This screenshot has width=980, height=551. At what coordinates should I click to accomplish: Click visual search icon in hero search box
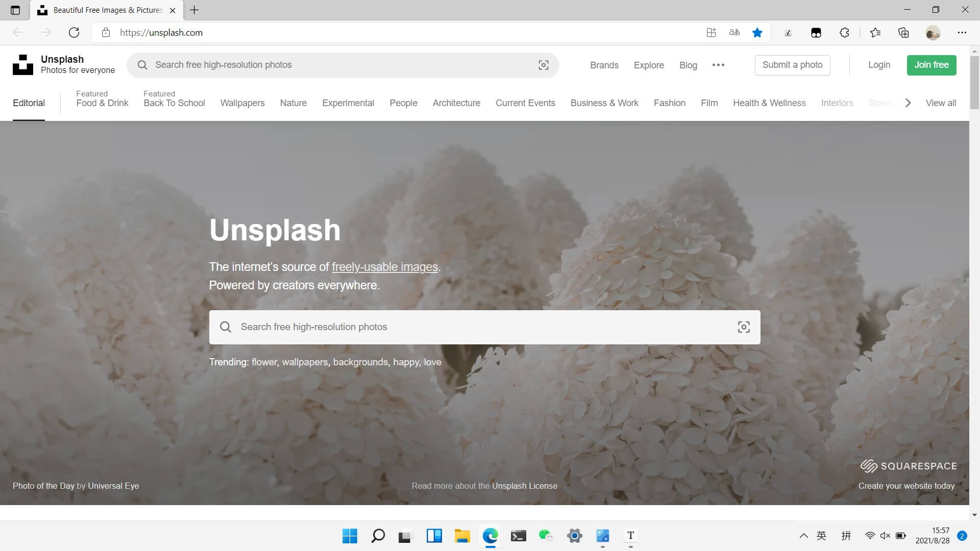point(744,327)
